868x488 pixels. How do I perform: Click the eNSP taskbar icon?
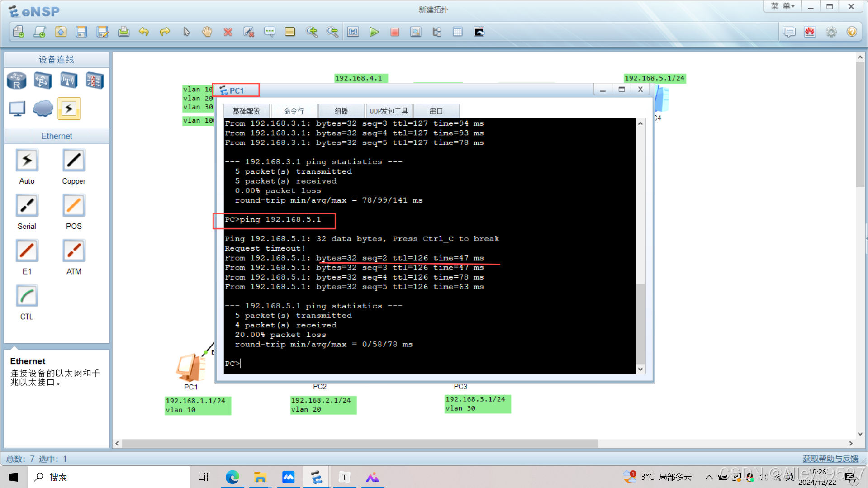pyautogui.click(x=316, y=477)
